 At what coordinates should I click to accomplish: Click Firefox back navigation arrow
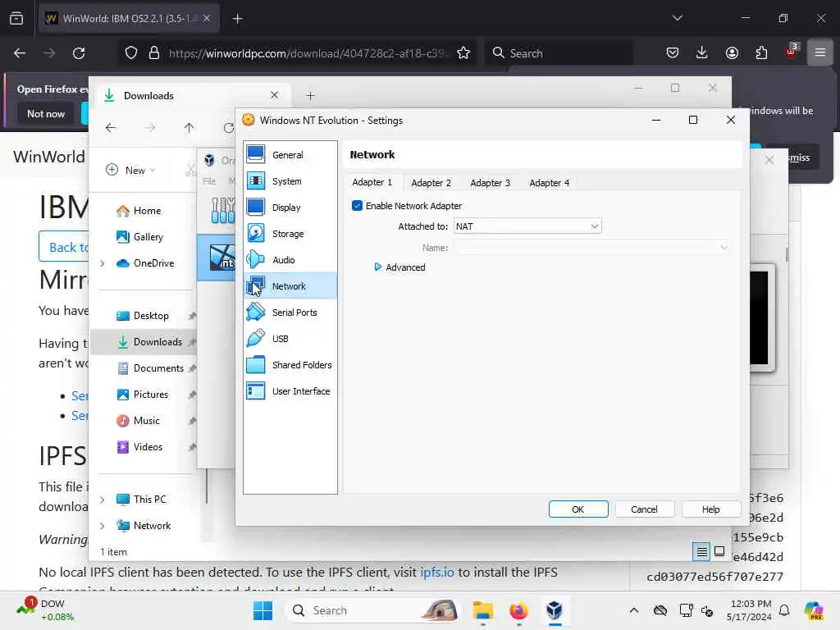pos(20,53)
